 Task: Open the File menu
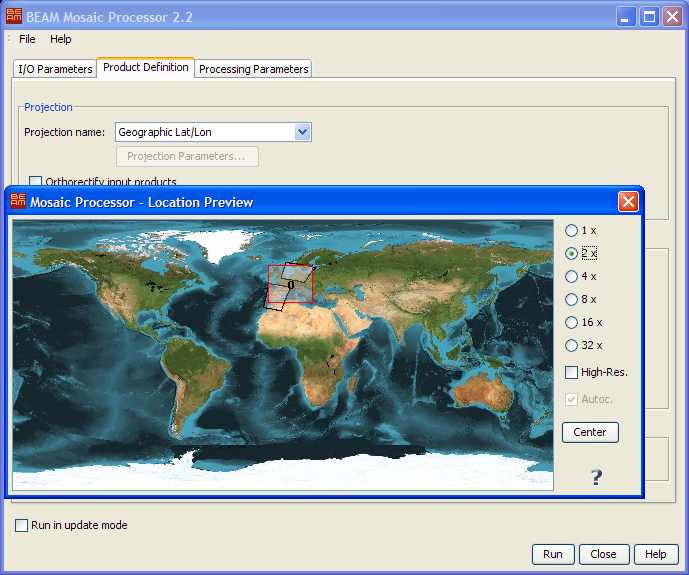tap(27, 39)
